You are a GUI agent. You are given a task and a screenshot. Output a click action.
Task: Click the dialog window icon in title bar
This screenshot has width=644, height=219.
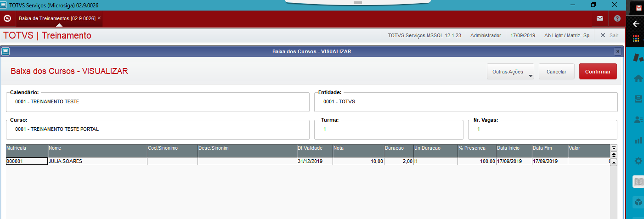pos(5,51)
